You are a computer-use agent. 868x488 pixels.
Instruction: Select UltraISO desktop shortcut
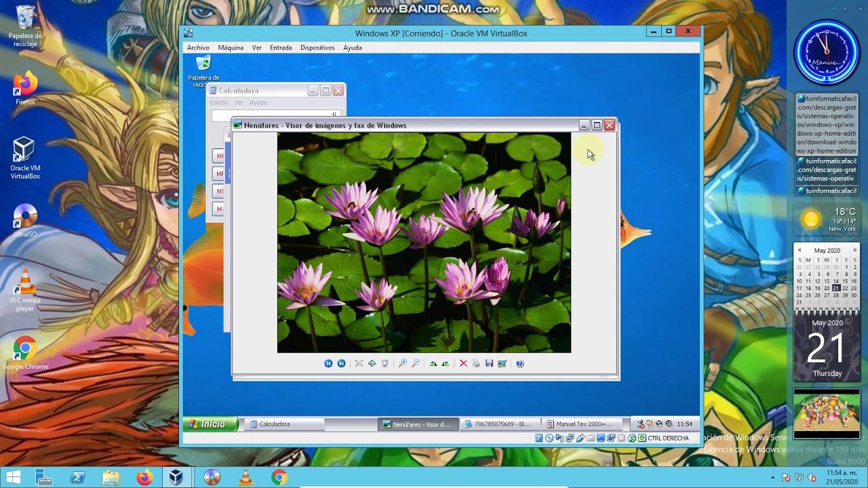25,221
